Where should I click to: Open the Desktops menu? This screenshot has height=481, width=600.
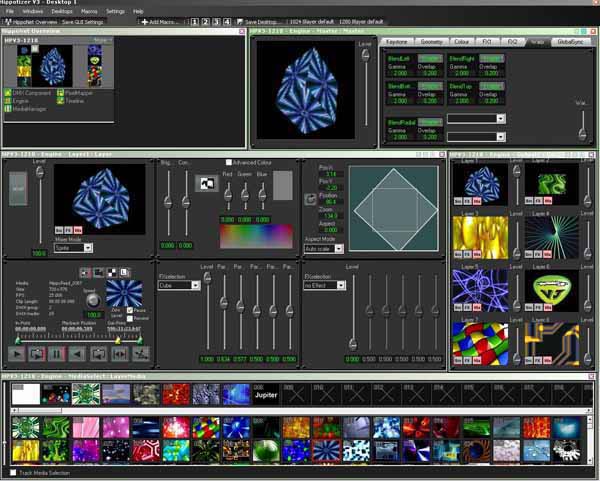coord(62,11)
